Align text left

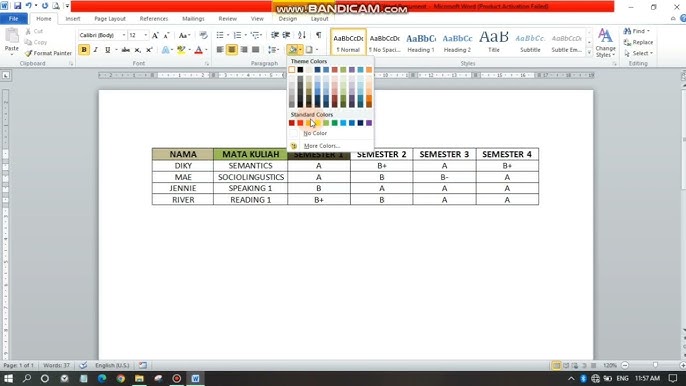(220, 50)
